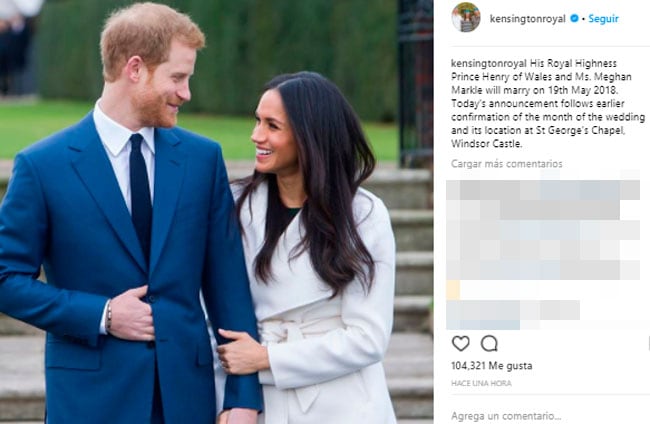Viewport: 650px width, 424px height.
Task: Select the last blurred comment below the yellow emoji
Action: [x=513, y=315]
